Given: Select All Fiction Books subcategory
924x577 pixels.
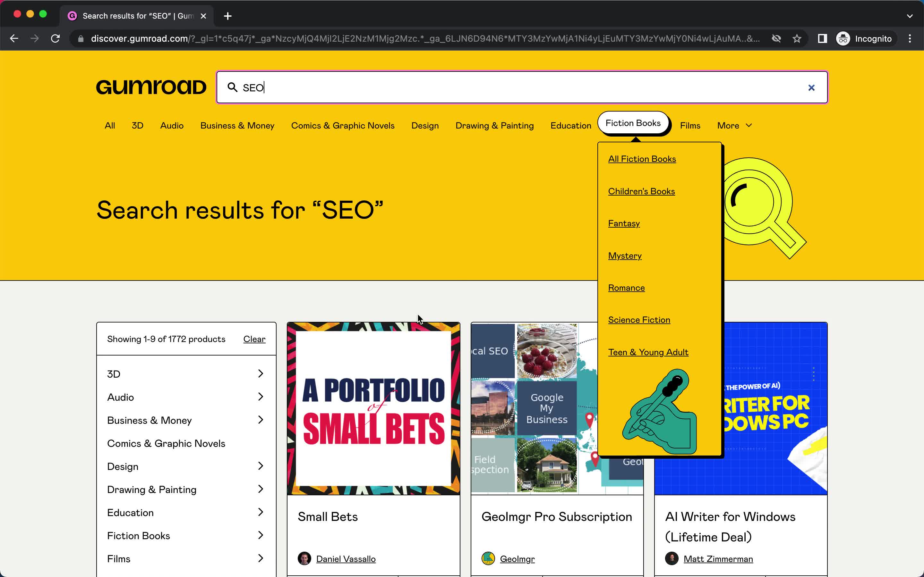Looking at the screenshot, I should (x=641, y=158).
